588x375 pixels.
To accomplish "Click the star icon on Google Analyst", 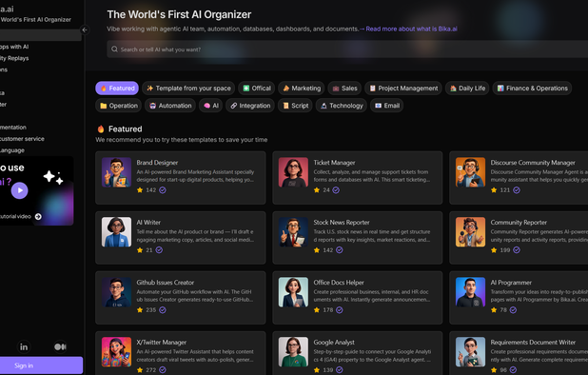I will 317,369.
